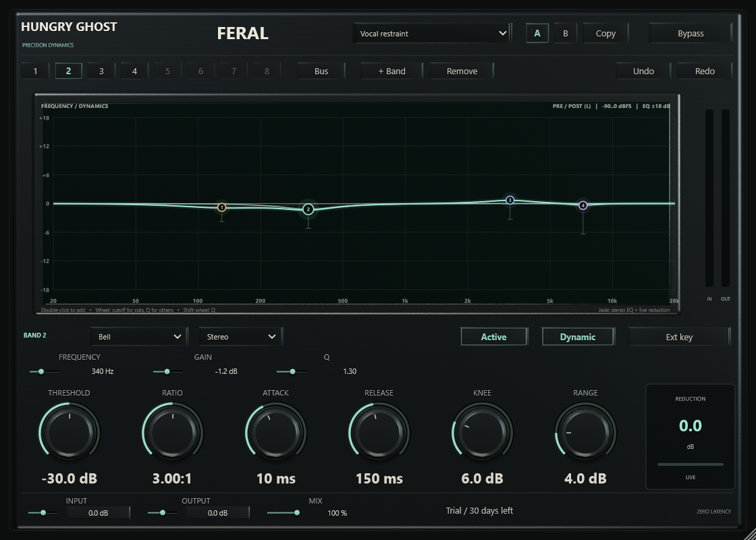Select disabled band tab 8
The image size is (756, 540).
point(267,71)
